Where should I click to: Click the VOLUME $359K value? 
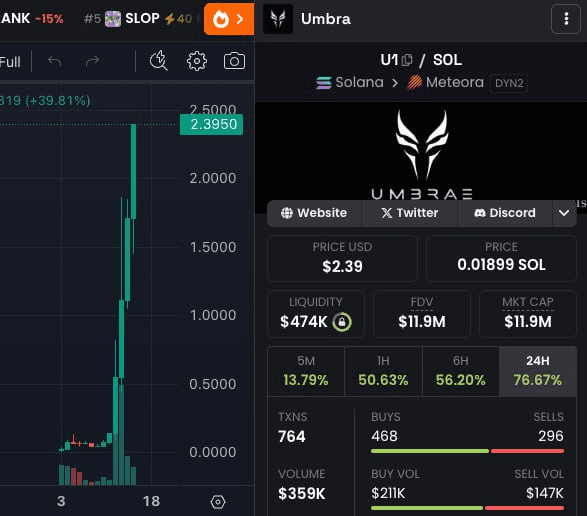tap(302, 494)
